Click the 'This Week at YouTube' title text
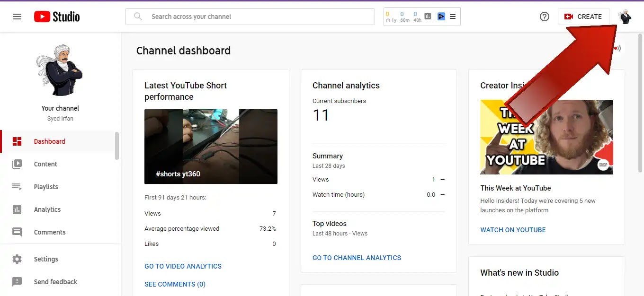The height and width of the screenshot is (296, 644). pyautogui.click(x=516, y=188)
